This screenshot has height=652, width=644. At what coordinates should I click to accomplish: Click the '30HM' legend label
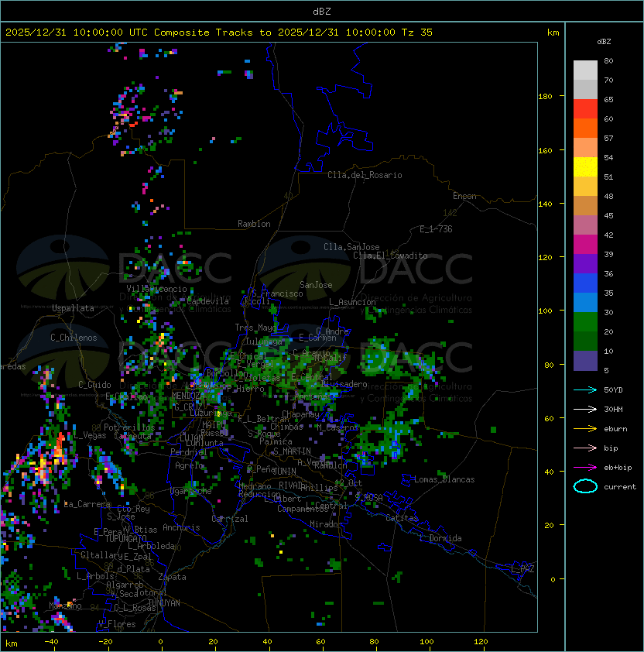click(613, 410)
